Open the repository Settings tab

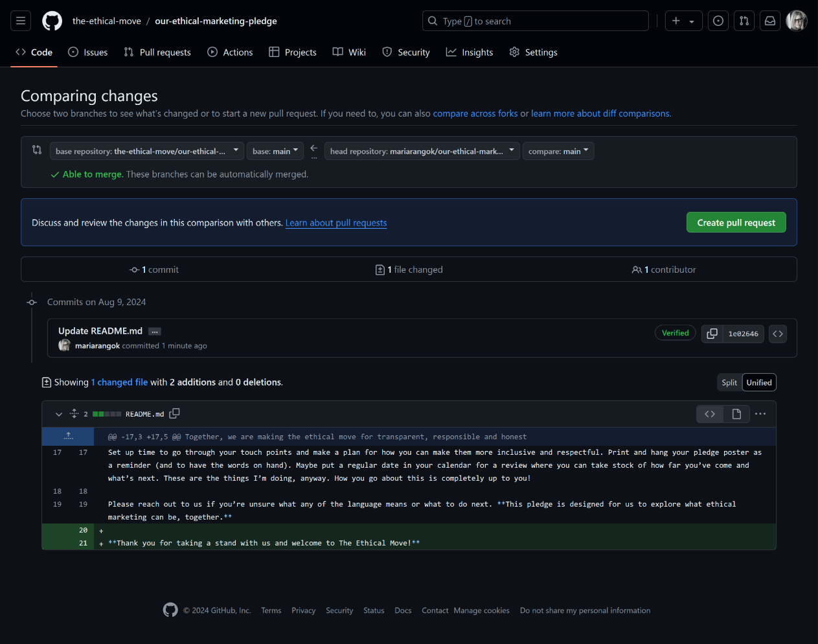[533, 52]
